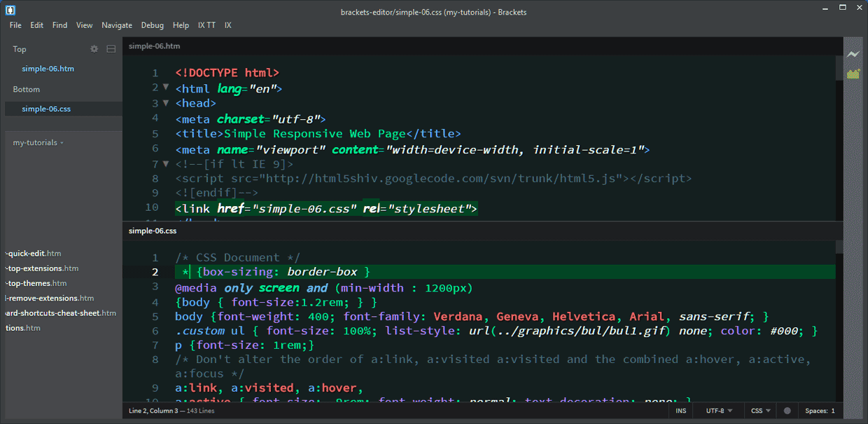Open the Help menu
868x424 pixels.
(181, 25)
